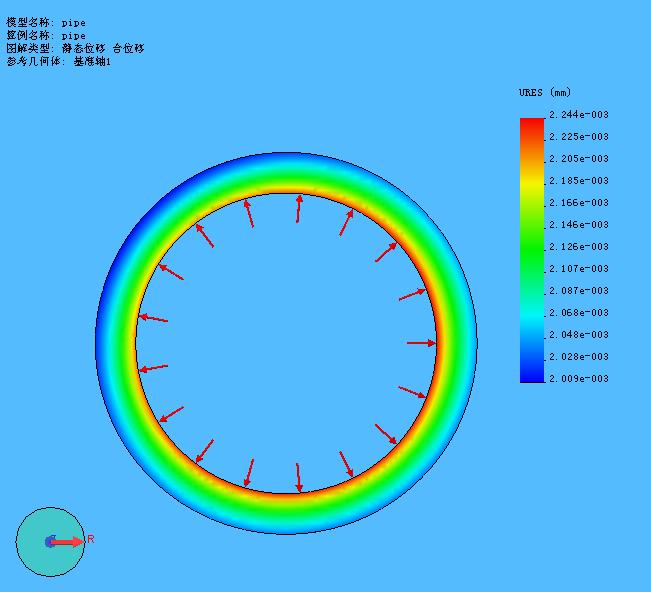Viewport: 651px width, 592px height.
Task: Click the legend value 2.225e-003
Action: (579, 137)
